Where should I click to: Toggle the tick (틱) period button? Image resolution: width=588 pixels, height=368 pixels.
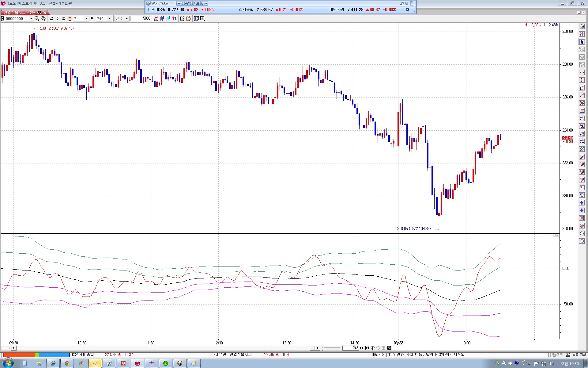pyautogui.click(x=92, y=19)
